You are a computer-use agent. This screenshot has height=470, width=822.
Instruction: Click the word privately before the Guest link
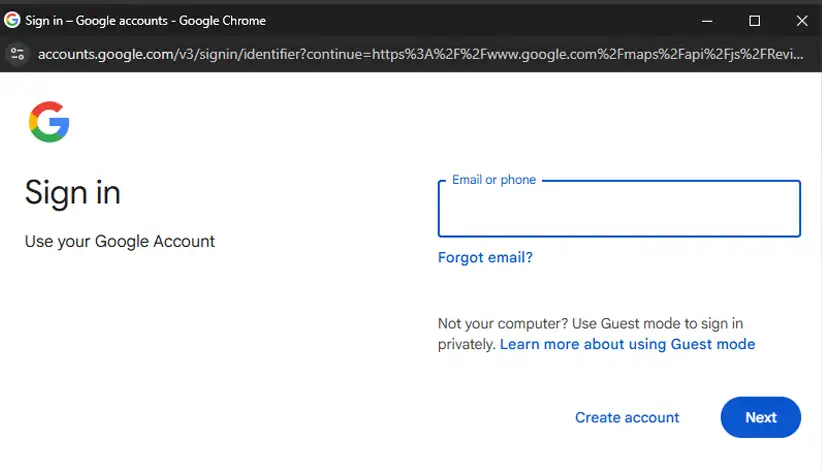point(467,344)
